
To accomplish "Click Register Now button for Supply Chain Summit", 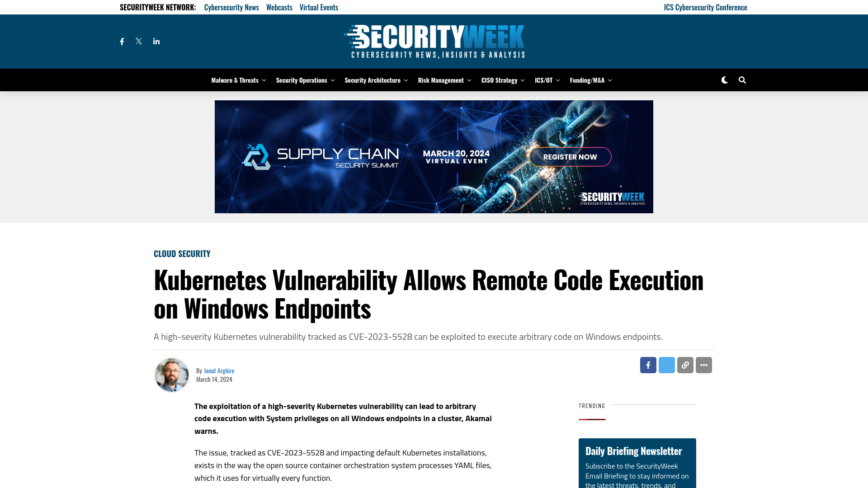I will click(x=569, y=157).
